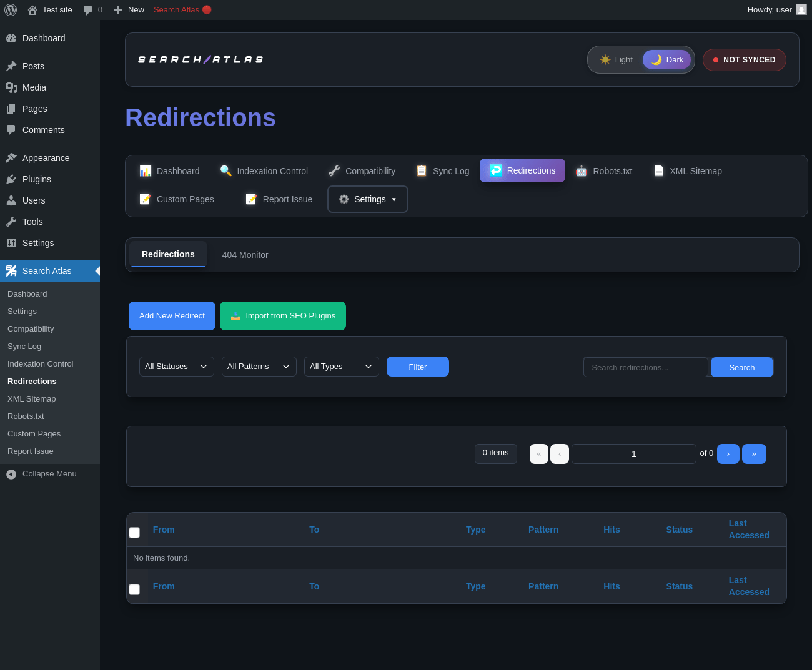Click the Sync Log clipboard icon
The width and height of the screenshot is (812, 670).
(x=422, y=170)
